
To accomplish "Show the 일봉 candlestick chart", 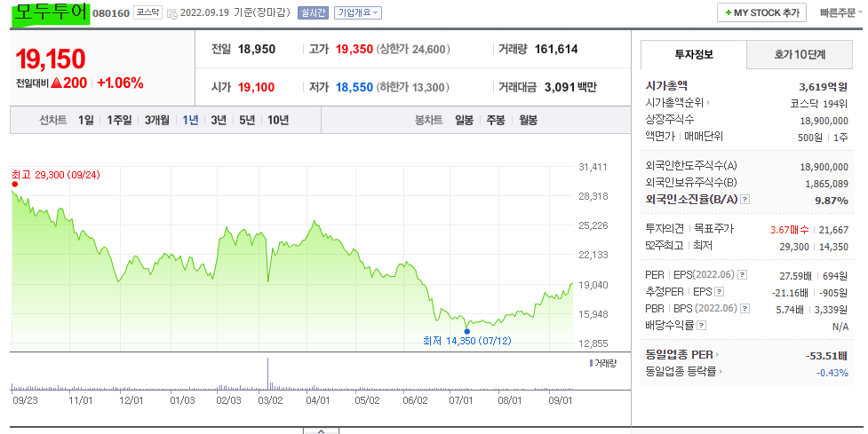I will pyautogui.click(x=464, y=120).
